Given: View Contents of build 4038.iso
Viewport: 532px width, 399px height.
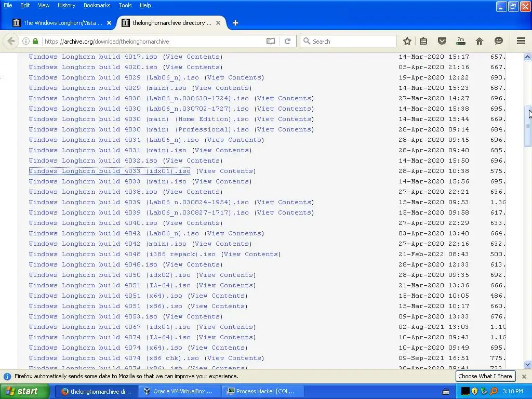Looking at the screenshot, I should tap(193, 192).
